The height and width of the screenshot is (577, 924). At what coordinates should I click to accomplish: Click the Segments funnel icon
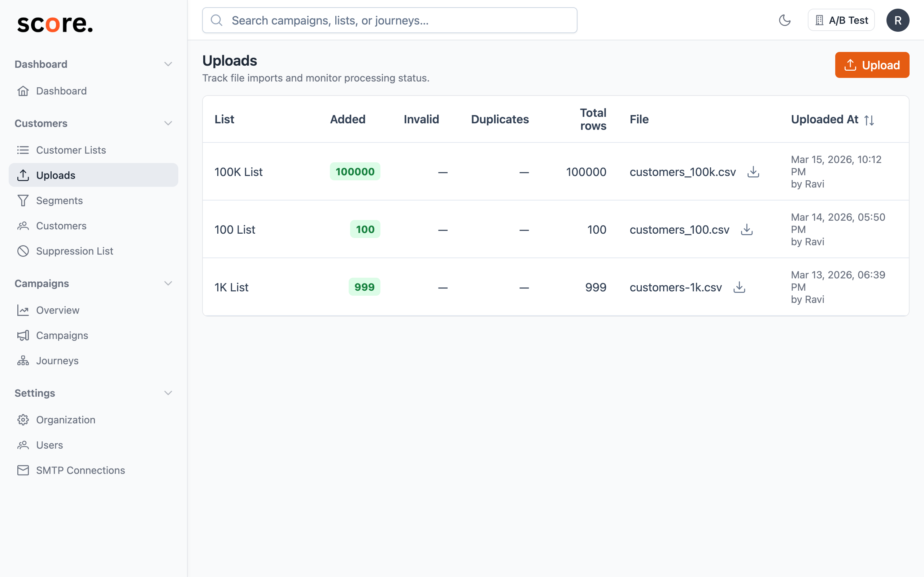pyautogui.click(x=23, y=201)
